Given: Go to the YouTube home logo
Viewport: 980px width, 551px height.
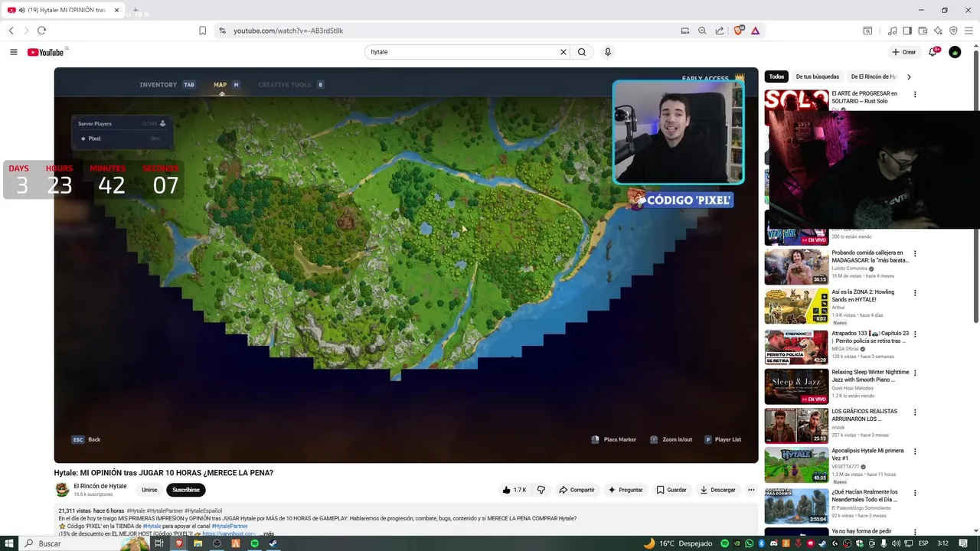Looking at the screenshot, I should coord(45,52).
